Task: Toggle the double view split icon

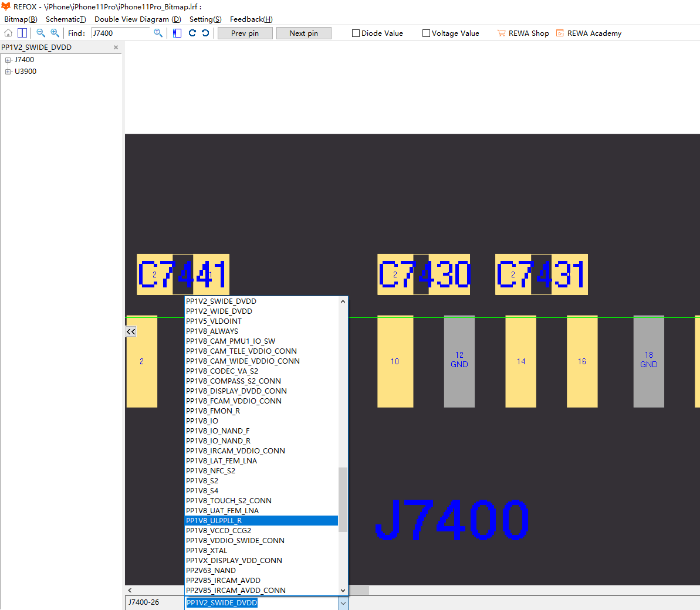Action: coord(22,33)
